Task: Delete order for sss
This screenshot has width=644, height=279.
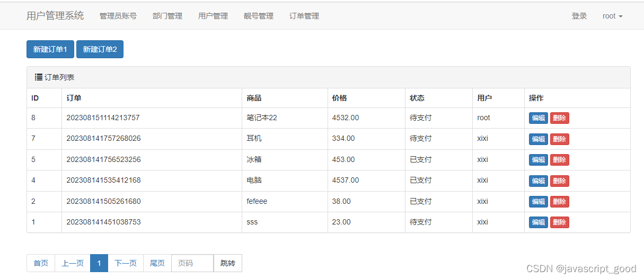Action: (x=560, y=222)
